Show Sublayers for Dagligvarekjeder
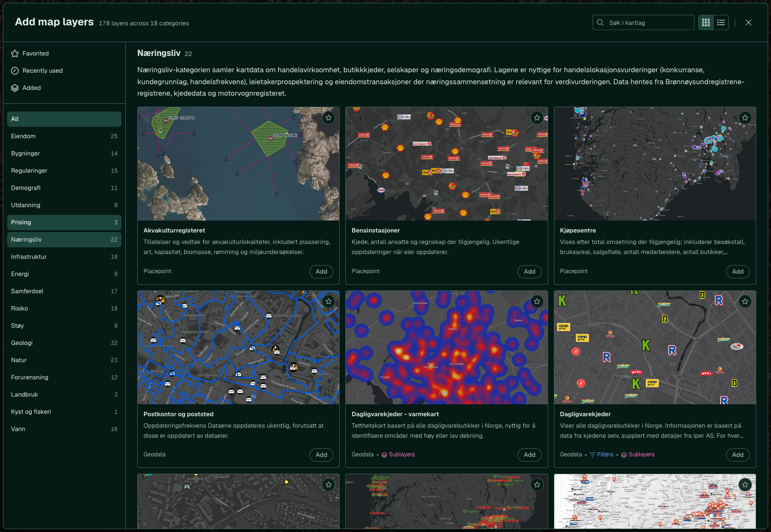The width and height of the screenshot is (771, 532). 638,454
